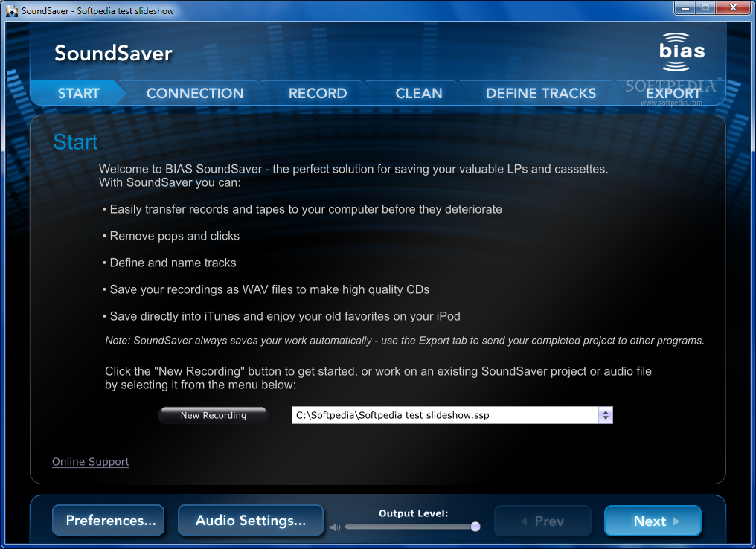Click the "Start" heading text
756x549 pixels.
point(75,141)
